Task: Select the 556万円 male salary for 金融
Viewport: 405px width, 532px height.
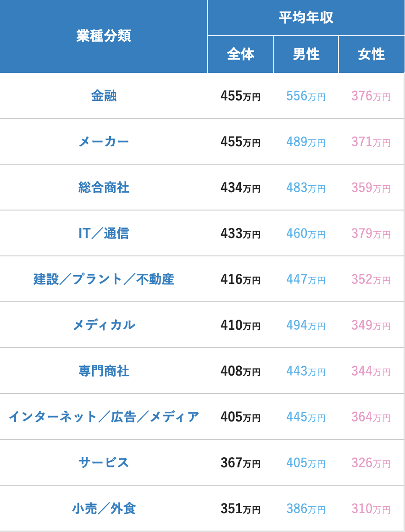Action: coord(306,96)
